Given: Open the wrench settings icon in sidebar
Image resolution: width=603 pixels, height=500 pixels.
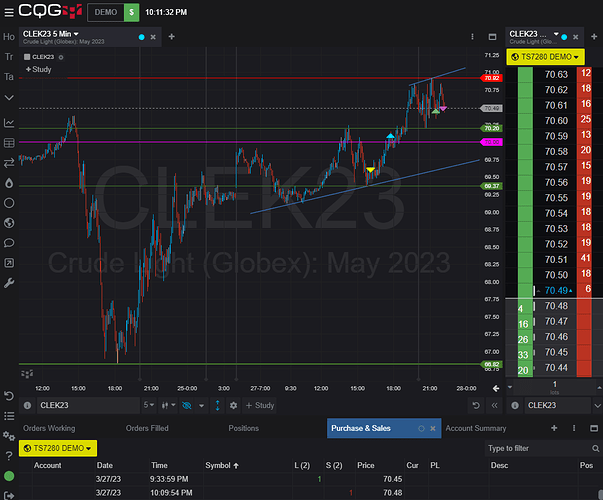Looking at the screenshot, I should [x=9, y=283].
